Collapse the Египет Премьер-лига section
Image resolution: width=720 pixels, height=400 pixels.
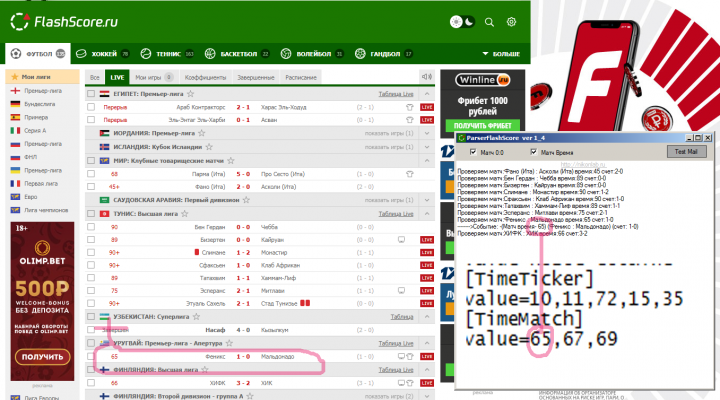click(x=427, y=94)
